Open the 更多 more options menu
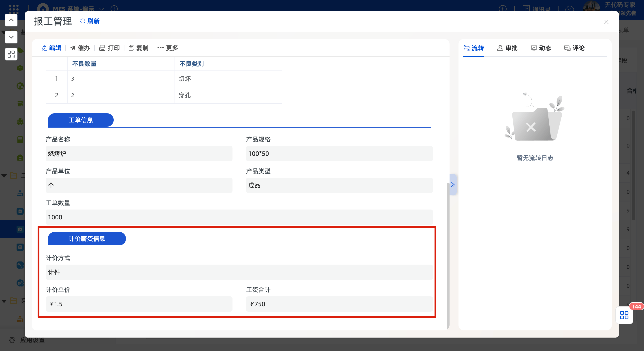Screen dimensions: 644x351 pos(168,48)
